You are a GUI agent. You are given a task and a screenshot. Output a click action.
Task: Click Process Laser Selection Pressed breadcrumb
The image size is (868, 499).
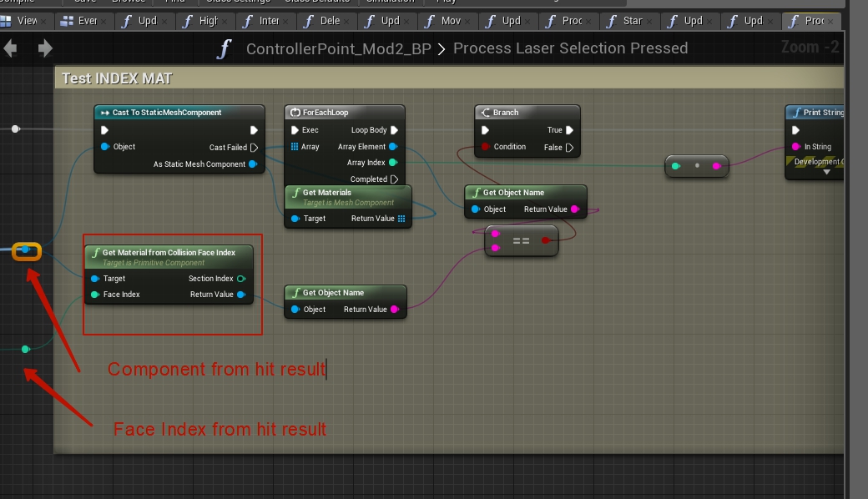(570, 48)
